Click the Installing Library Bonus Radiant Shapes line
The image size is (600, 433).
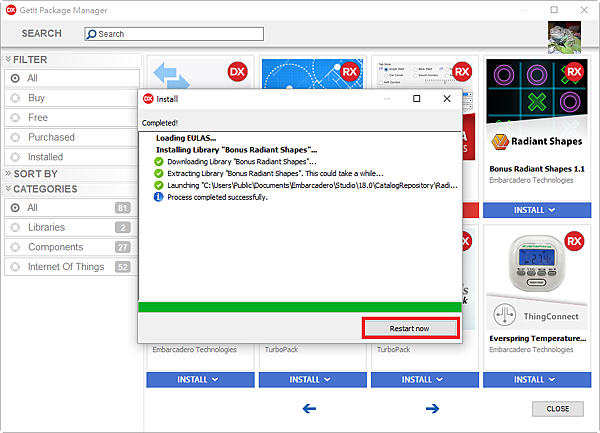tap(236, 150)
